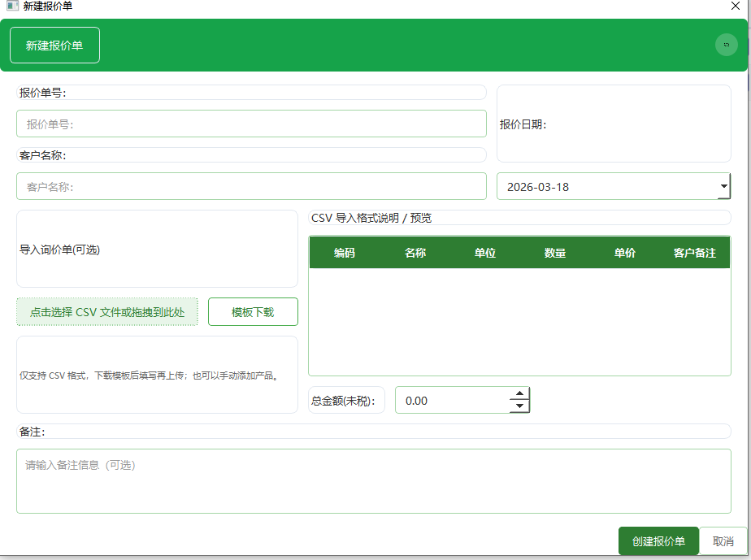The height and width of the screenshot is (560, 751).
Task: Click into the 总金额 value field 0.00
Action: click(453, 401)
